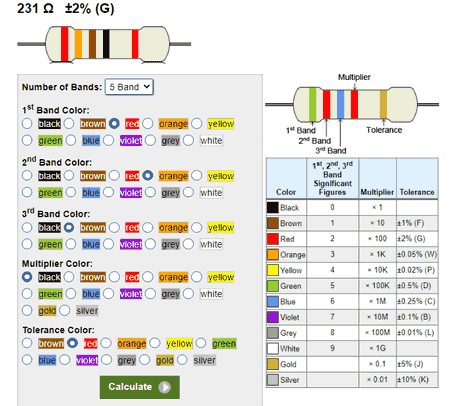Click the × 100K multiplier cell
This screenshot has height=406, width=450.
pos(378,286)
